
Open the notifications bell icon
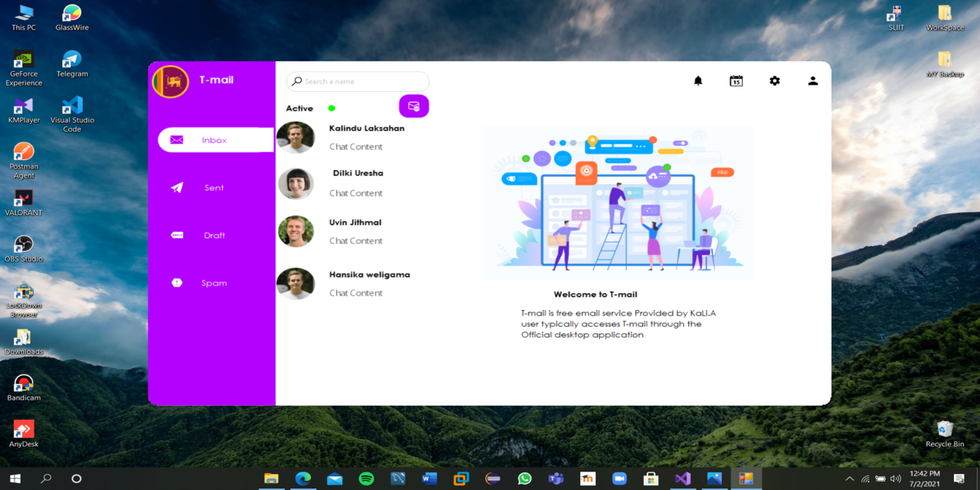pos(697,80)
